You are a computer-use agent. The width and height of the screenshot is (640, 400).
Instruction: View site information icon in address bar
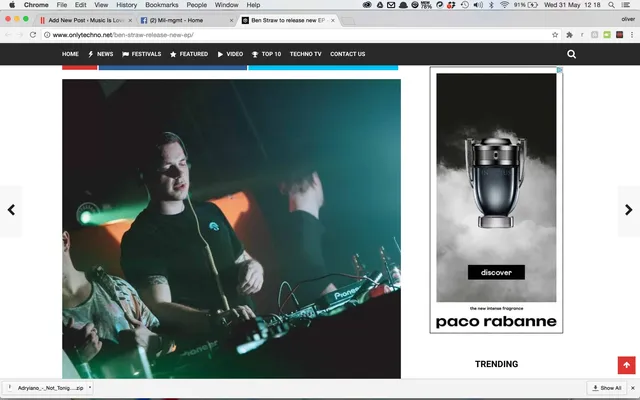[47, 35]
